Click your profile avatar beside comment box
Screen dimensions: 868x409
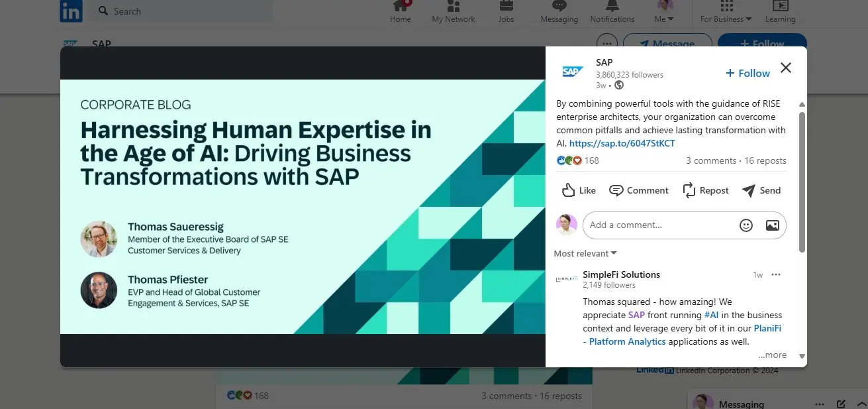click(x=567, y=225)
